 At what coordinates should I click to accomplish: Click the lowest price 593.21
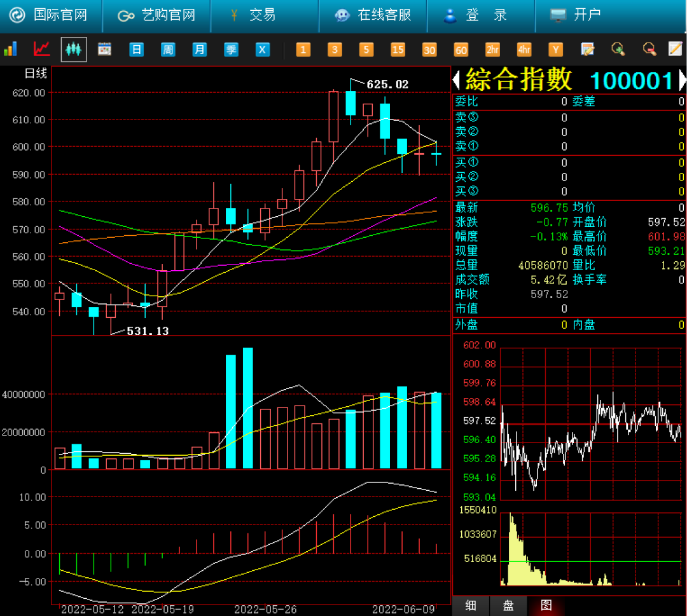point(667,251)
